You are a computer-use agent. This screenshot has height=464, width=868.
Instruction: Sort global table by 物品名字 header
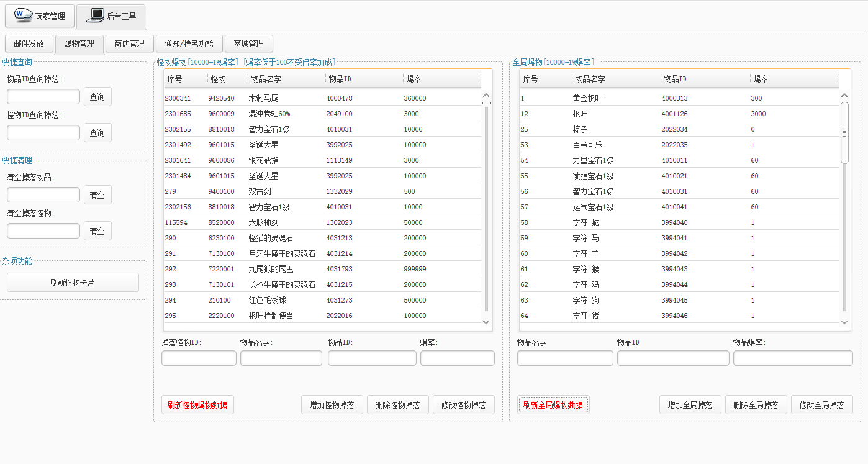click(617, 79)
